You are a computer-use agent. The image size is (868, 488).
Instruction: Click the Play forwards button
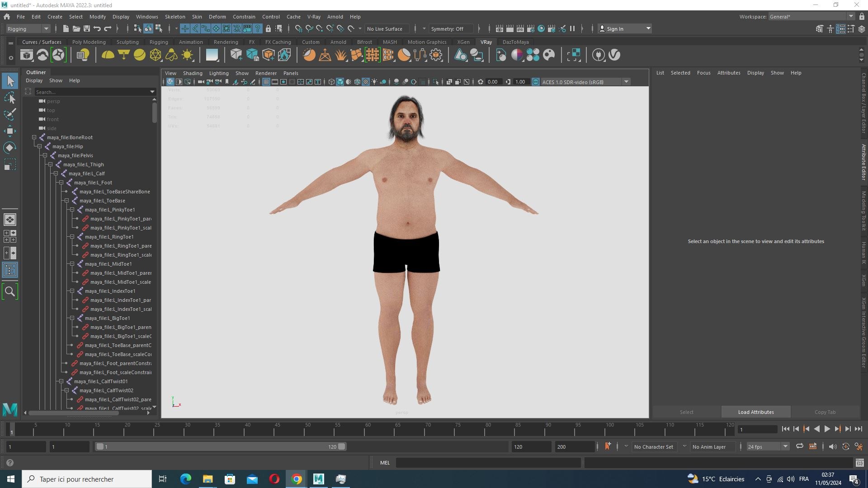click(827, 429)
